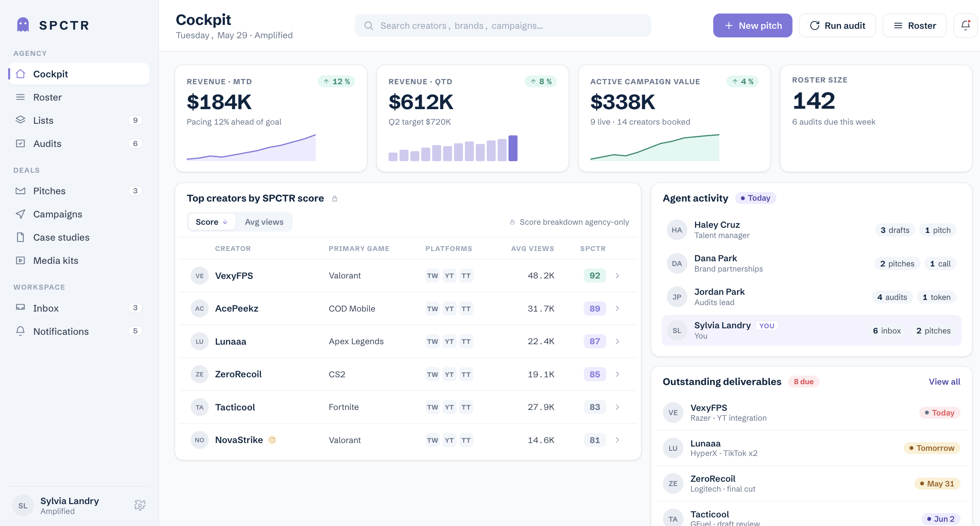Image resolution: width=980 pixels, height=526 pixels.
Task: Open the bell notifications in top bar
Action: coord(965,26)
